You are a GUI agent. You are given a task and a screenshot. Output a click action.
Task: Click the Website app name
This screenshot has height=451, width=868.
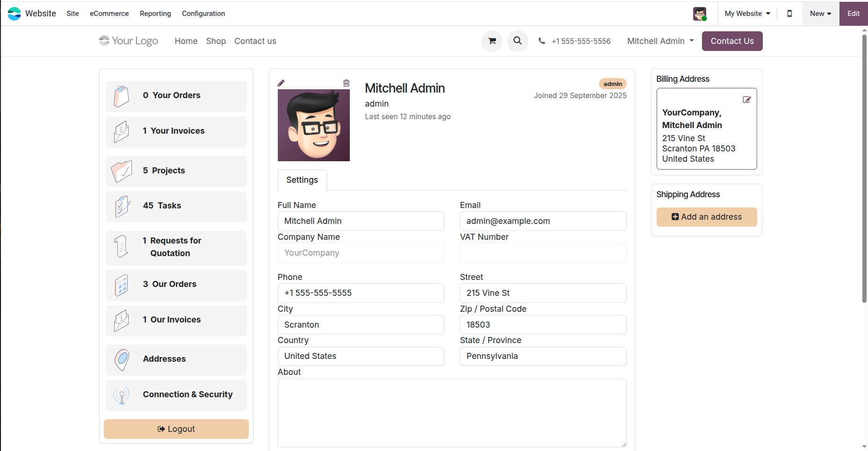[x=41, y=14]
